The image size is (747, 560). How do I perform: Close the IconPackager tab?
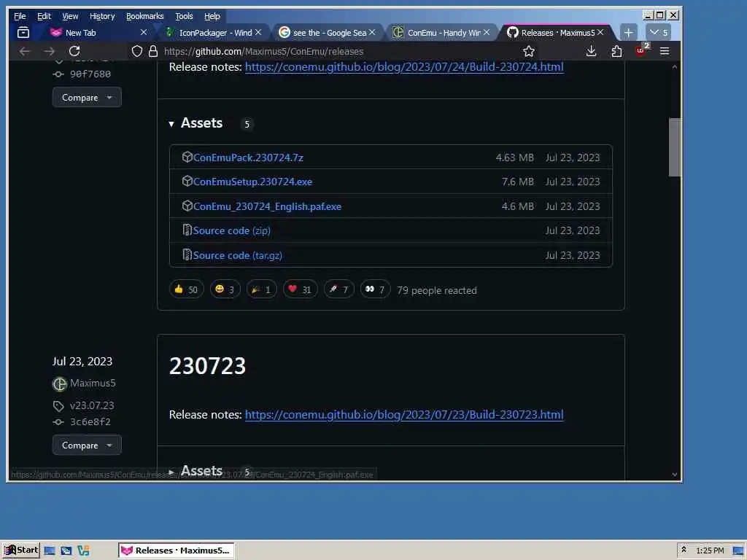258,32
